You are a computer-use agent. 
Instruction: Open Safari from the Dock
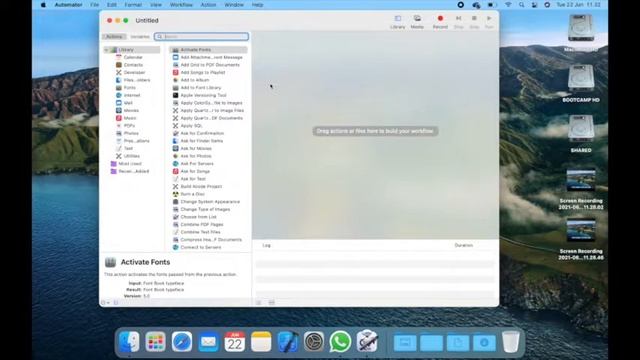182,342
